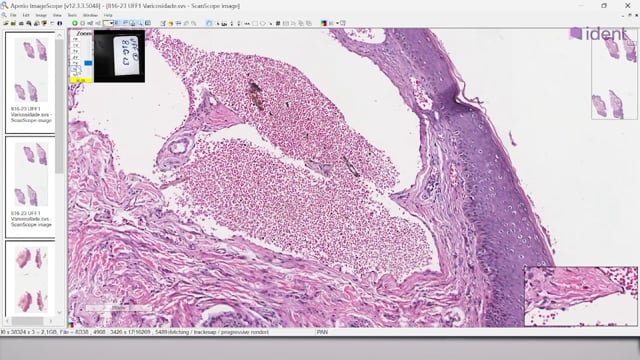
Task: Click the blue Information icon in the toolbar
Action: tap(60, 23)
